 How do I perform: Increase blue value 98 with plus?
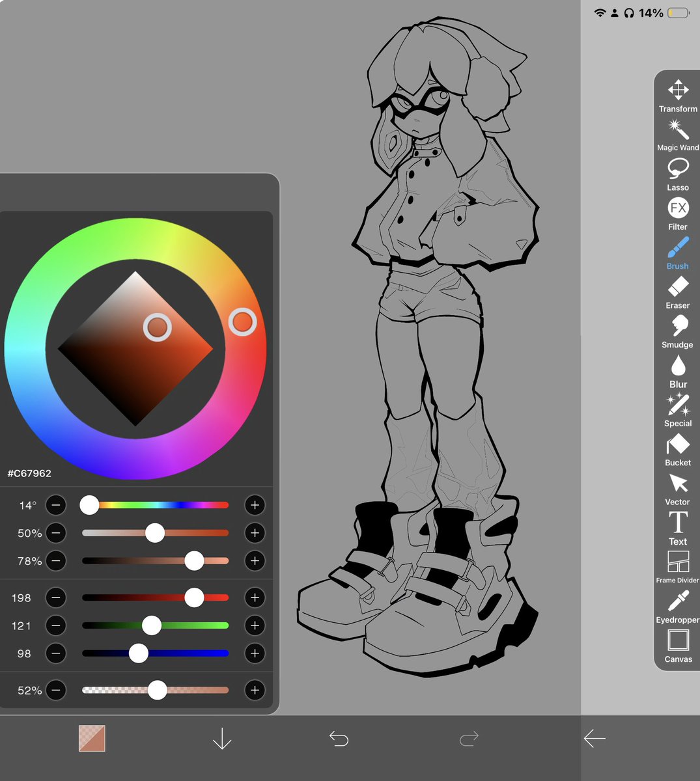point(255,653)
